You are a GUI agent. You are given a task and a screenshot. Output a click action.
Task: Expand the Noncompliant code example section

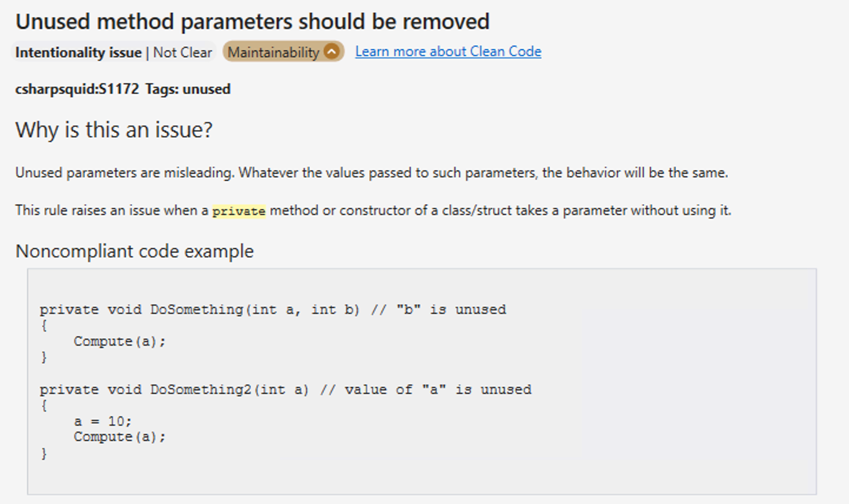click(134, 251)
